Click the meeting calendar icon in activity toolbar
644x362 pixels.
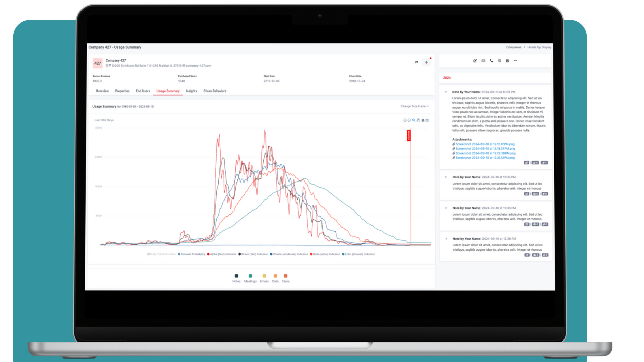[507, 61]
